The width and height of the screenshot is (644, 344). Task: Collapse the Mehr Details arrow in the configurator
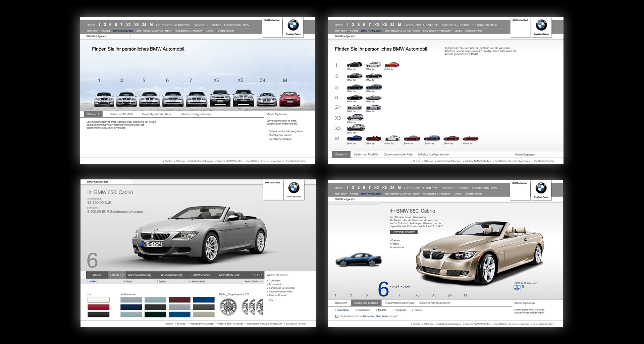click(261, 282)
